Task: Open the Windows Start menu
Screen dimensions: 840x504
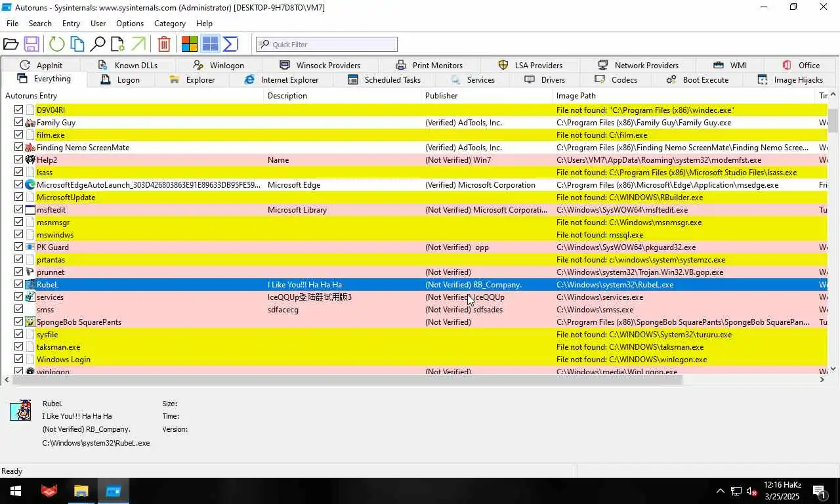Action: (15, 491)
